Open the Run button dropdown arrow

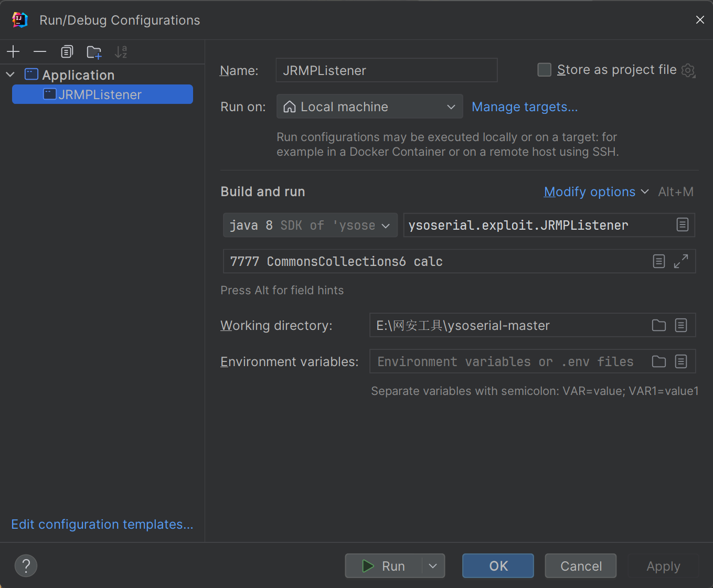pyautogui.click(x=433, y=566)
